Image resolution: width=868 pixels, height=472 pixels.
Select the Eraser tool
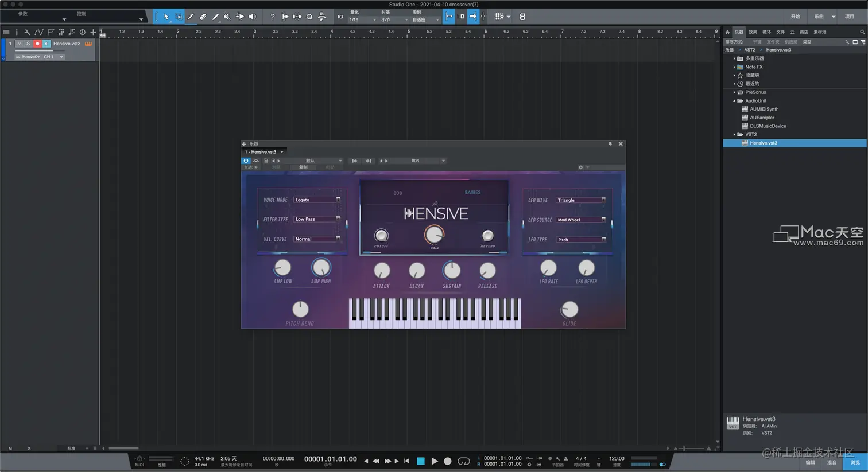[x=203, y=17]
